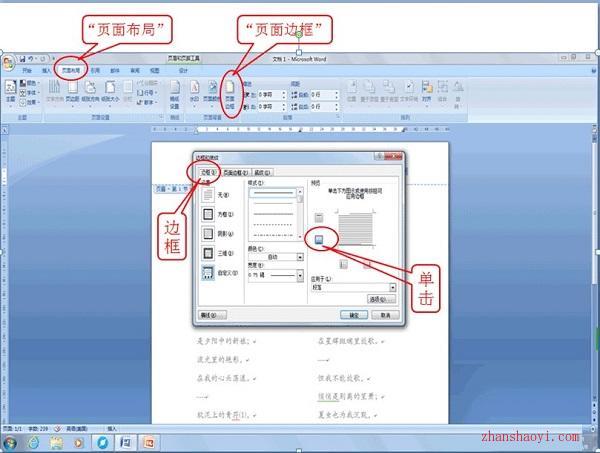Screen dimensions: 600x453
Task: Click the dialog help question-mark button
Action: (379, 156)
